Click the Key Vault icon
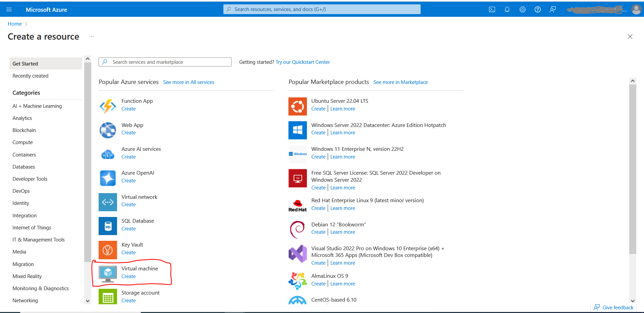The height and width of the screenshot is (313, 644). tap(108, 250)
